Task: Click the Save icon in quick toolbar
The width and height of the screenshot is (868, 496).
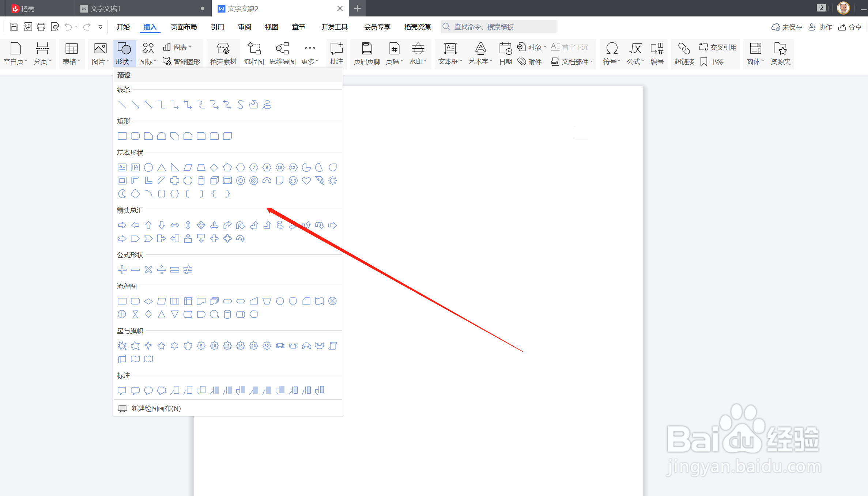Action: pos(14,27)
